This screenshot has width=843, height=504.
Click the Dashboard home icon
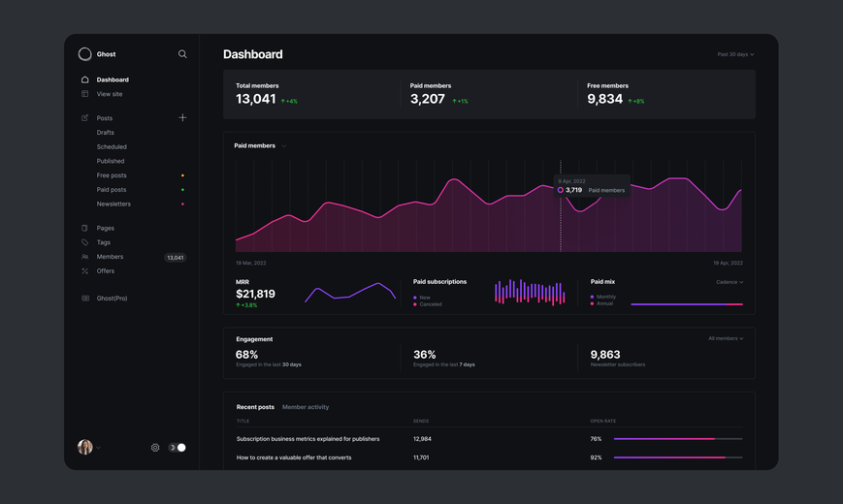tap(85, 79)
